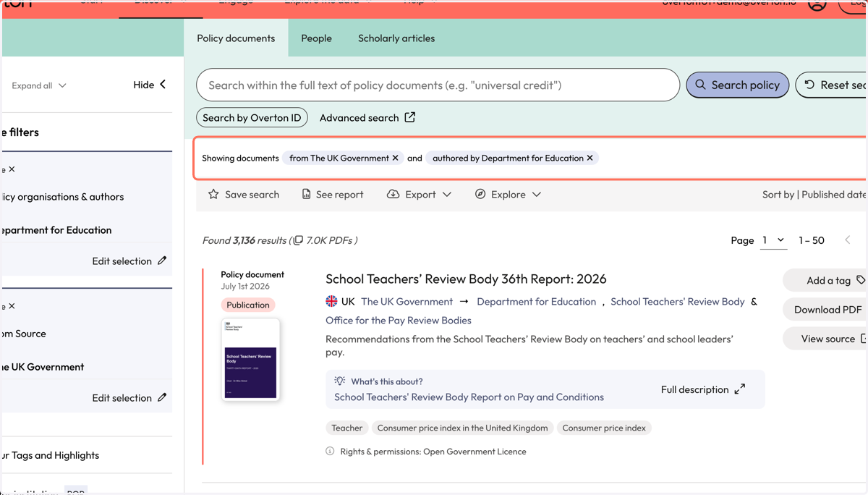Expand the Full description

tap(702, 389)
